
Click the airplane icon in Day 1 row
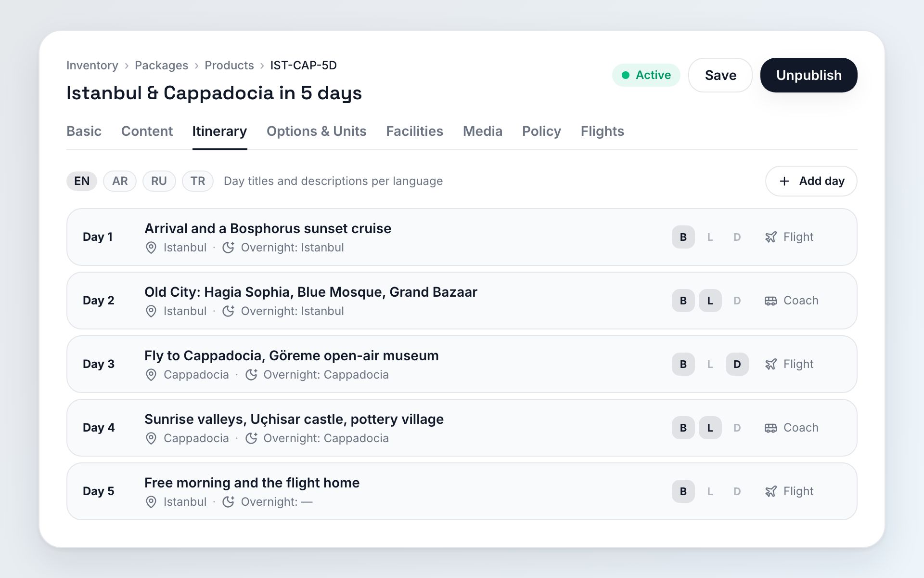pos(771,237)
